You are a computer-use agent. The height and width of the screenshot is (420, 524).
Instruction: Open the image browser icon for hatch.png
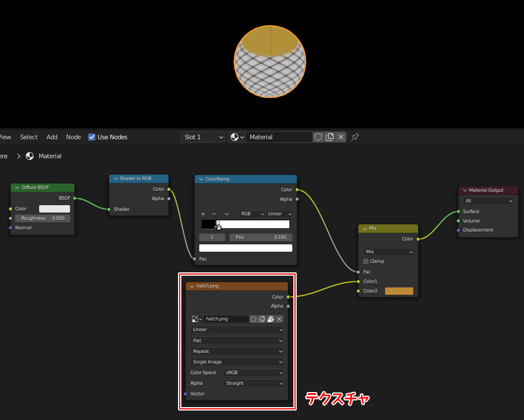(196, 319)
